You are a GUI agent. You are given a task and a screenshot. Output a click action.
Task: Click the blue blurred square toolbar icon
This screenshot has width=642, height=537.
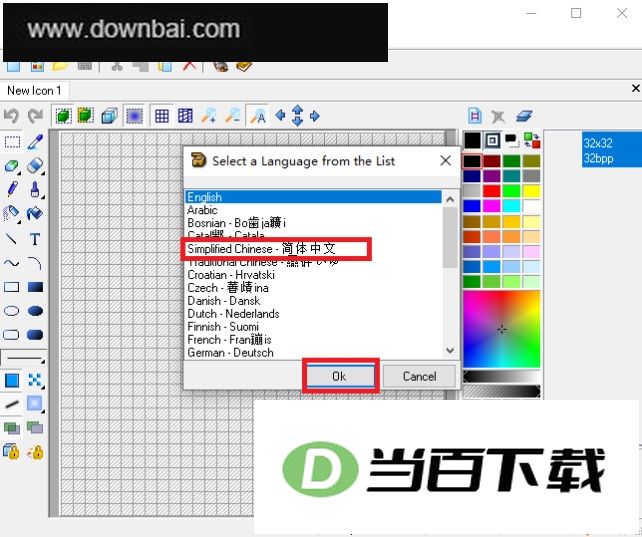134,116
